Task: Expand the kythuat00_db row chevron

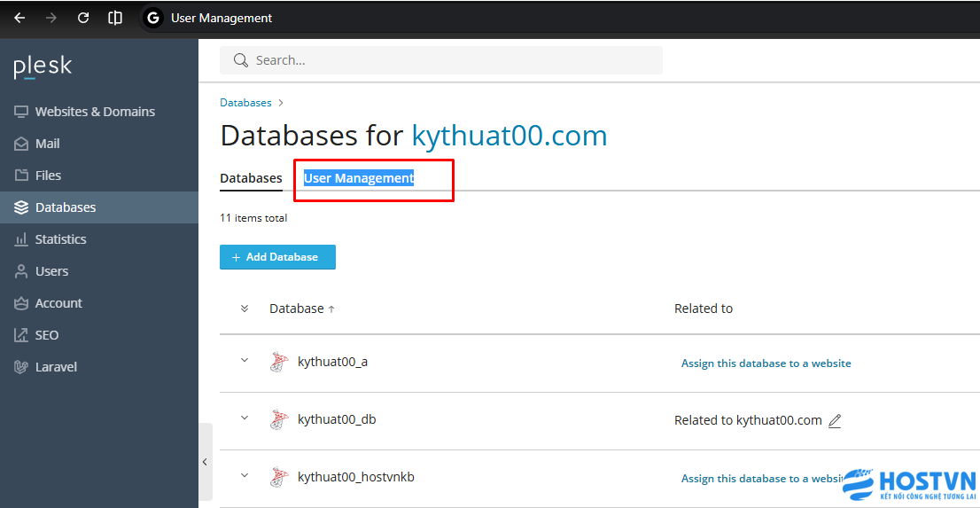Action: tap(245, 418)
